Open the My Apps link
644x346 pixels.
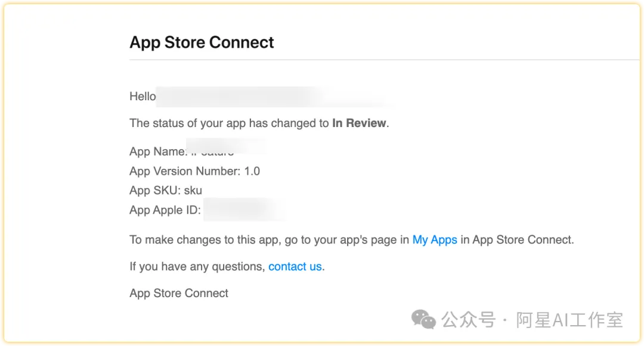click(435, 240)
